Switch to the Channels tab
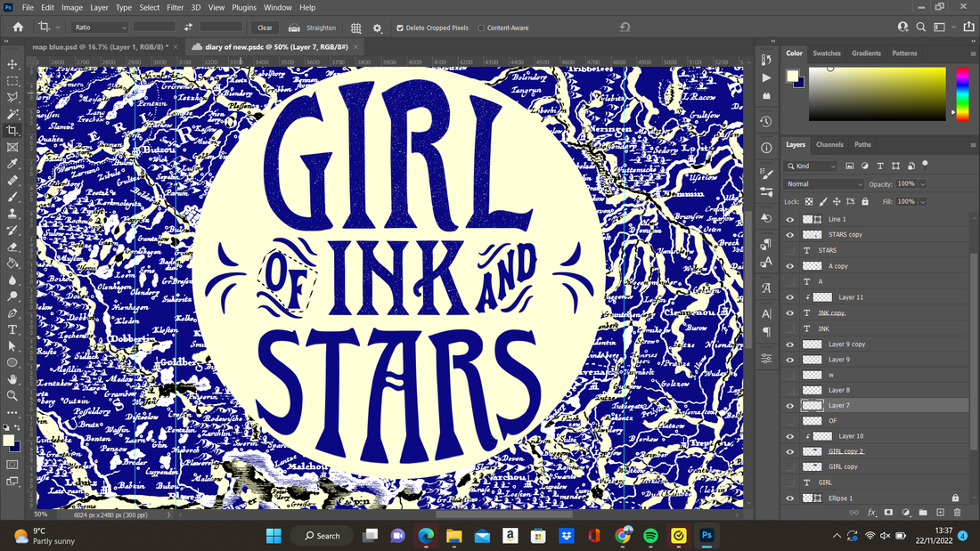980x551 pixels. click(x=829, y=145)
